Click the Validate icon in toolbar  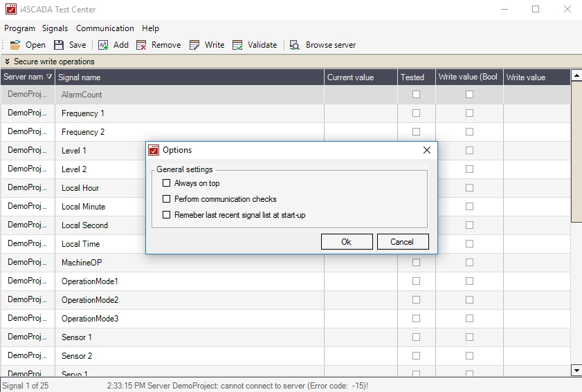pyautogui.click(x=237, y=45)
